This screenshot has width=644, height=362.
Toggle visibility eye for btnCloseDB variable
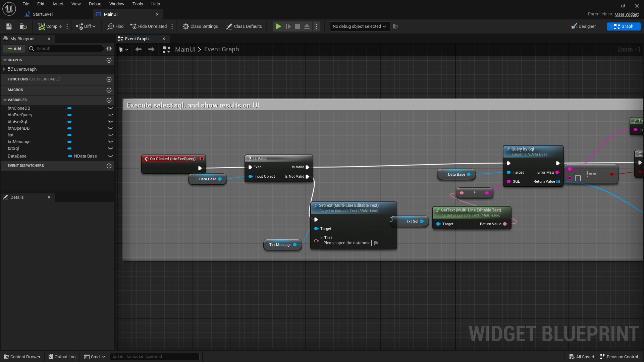[x=110, y=108]
